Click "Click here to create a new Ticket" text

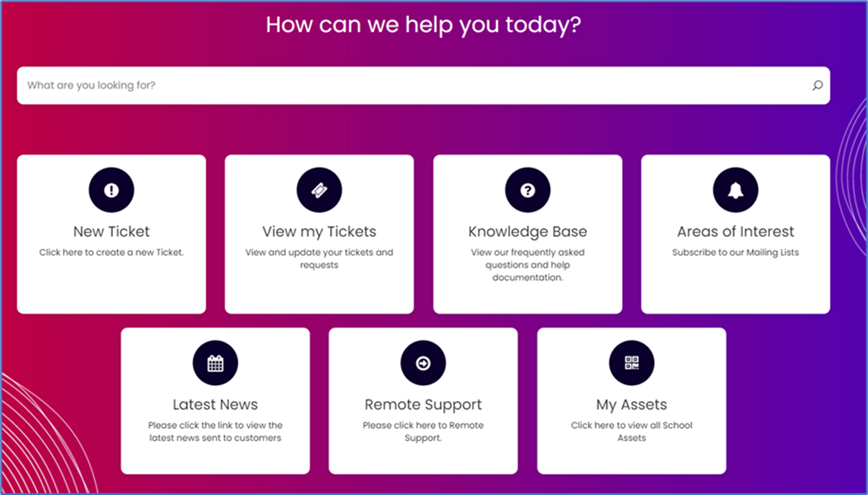point(112,252)
